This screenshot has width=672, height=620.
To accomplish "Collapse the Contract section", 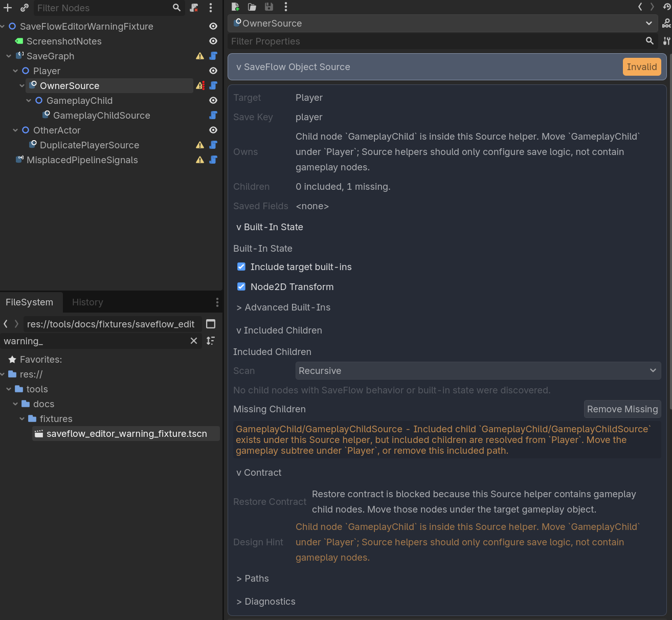I will (x=259, y=472).
